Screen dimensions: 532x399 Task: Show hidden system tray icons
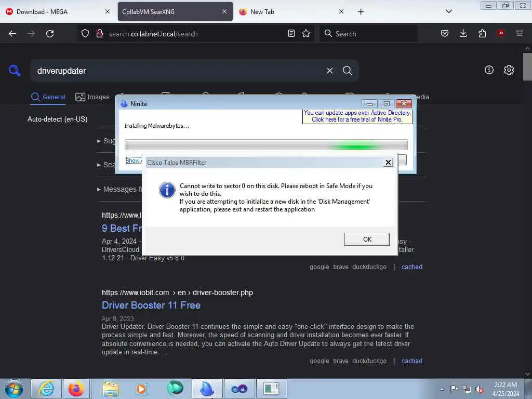(442, 389)
